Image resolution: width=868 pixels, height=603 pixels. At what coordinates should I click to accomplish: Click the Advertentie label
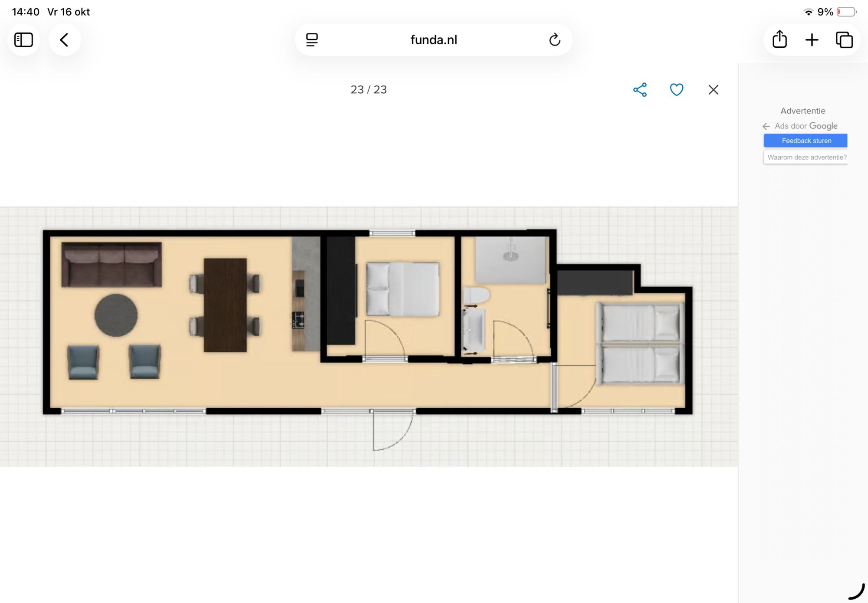pyautogui.click(x=803, y=111)
